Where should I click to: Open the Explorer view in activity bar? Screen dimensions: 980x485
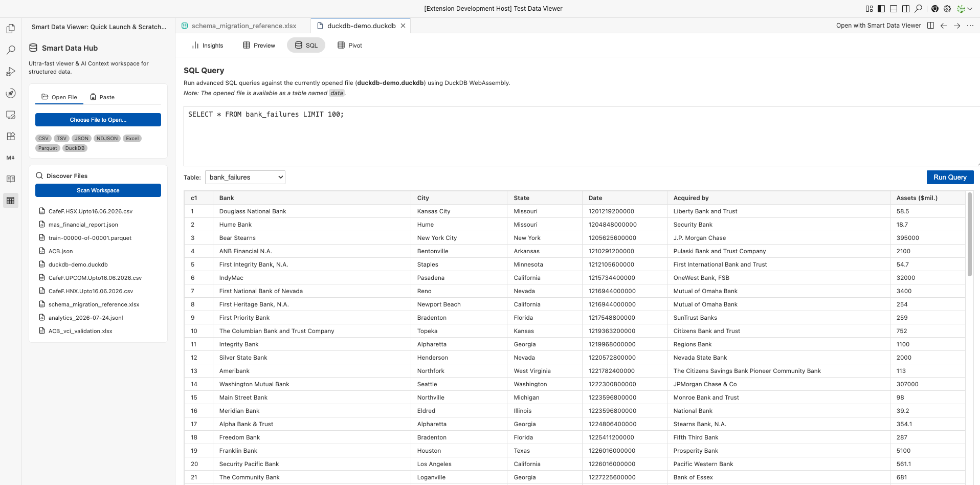tap(10, 29)
